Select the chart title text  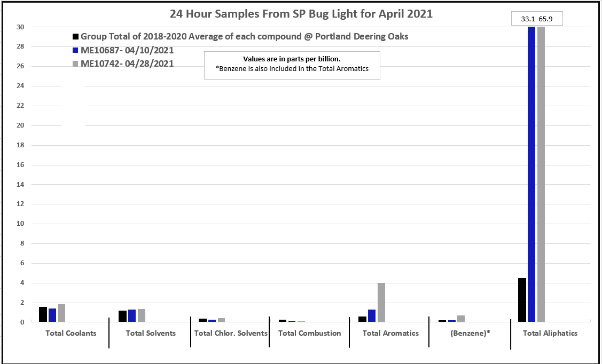point(301,14)
